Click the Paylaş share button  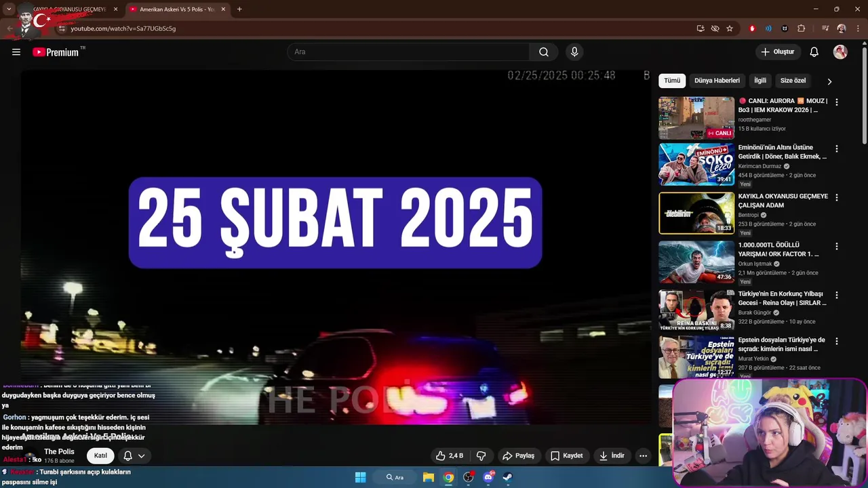coord(518,455)
